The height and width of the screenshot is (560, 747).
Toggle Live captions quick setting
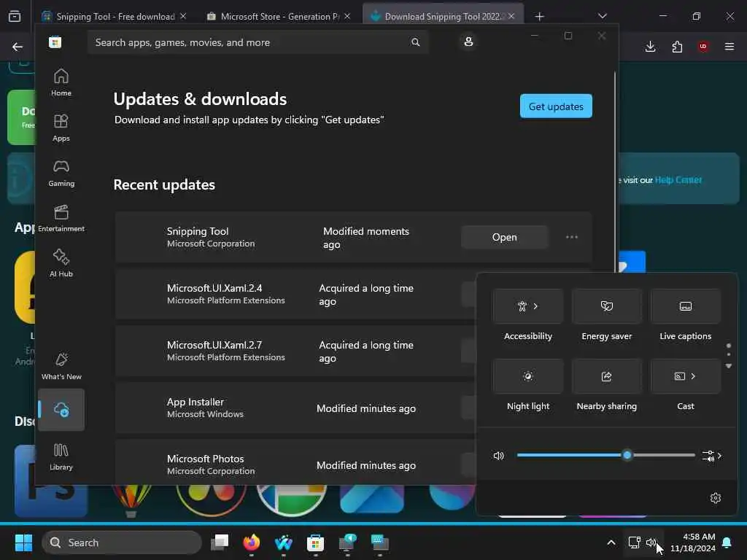point(686,306)
